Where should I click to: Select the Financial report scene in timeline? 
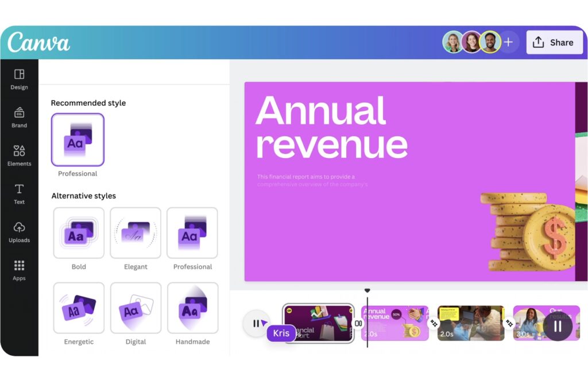pyautogui.click(x=318, y=323)
